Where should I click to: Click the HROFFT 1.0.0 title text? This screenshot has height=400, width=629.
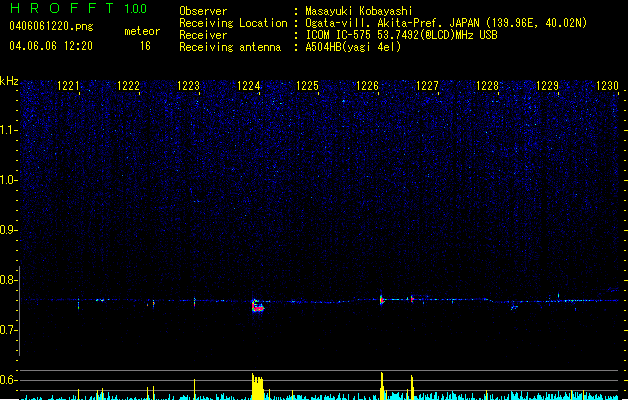[x=79, y=8]
